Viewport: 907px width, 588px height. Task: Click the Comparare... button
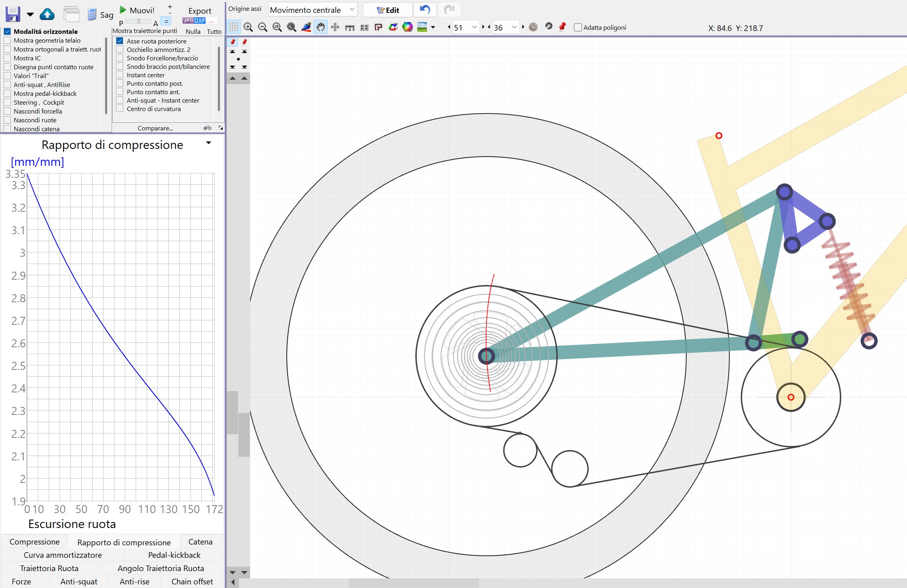pyautogui.click(x=155, y=128)
